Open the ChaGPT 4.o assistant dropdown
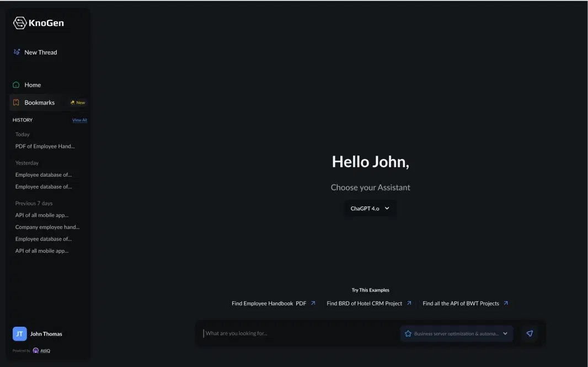 pos(370,209)
